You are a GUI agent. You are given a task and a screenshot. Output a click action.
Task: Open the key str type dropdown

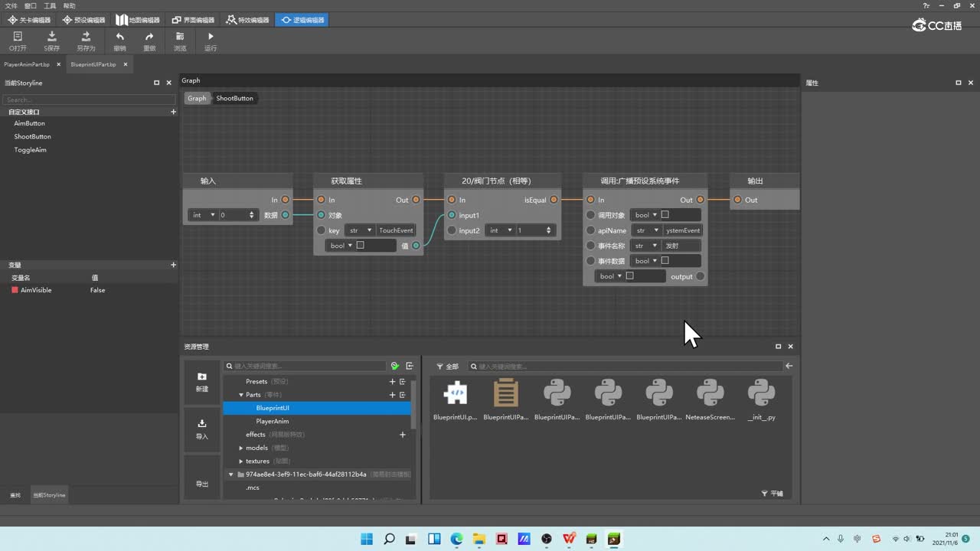(359, 230)
